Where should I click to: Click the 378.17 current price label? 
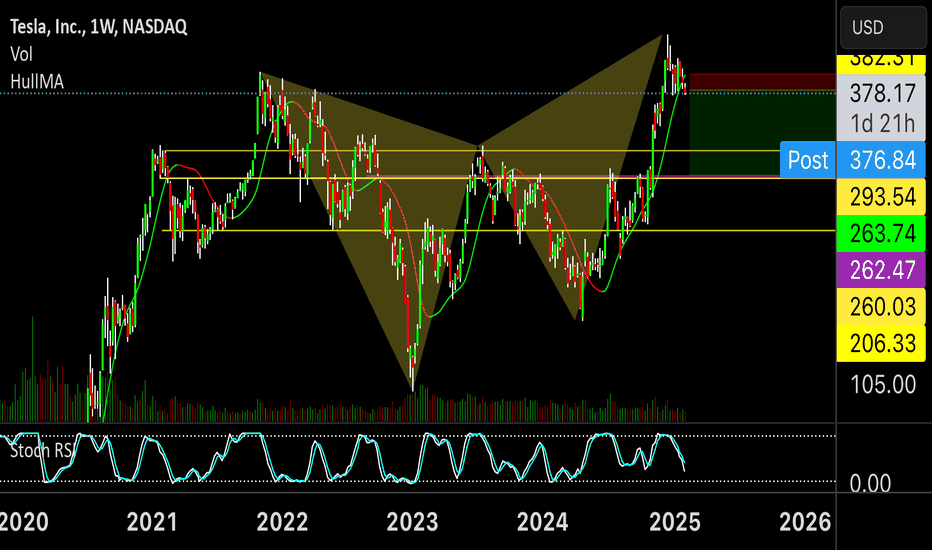tap(882, 93)
